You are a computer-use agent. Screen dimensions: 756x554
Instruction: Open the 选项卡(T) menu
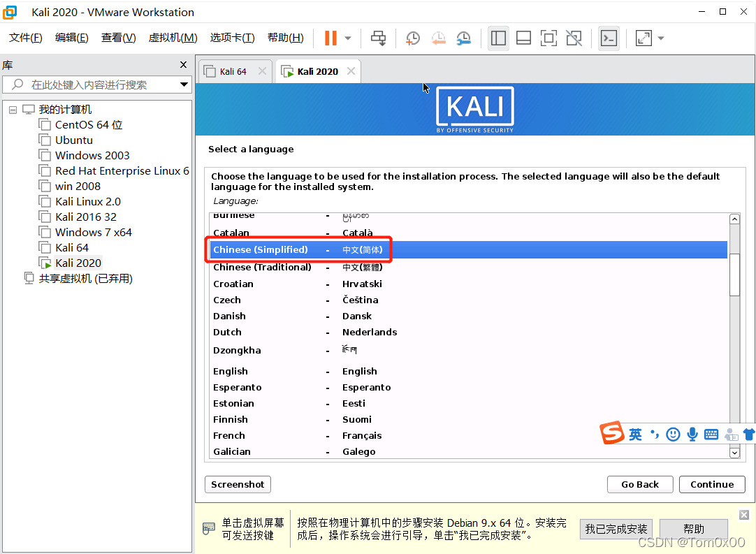pos(233,38)
